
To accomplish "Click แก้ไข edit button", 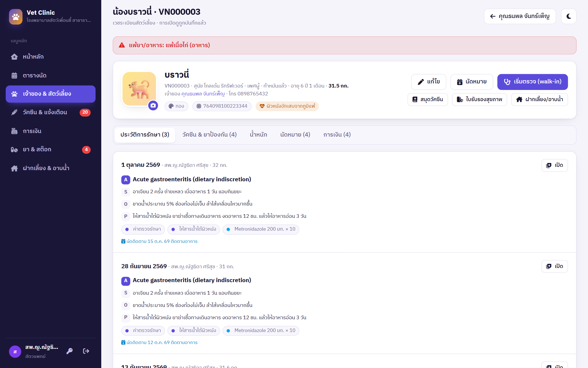I will 429,82.
